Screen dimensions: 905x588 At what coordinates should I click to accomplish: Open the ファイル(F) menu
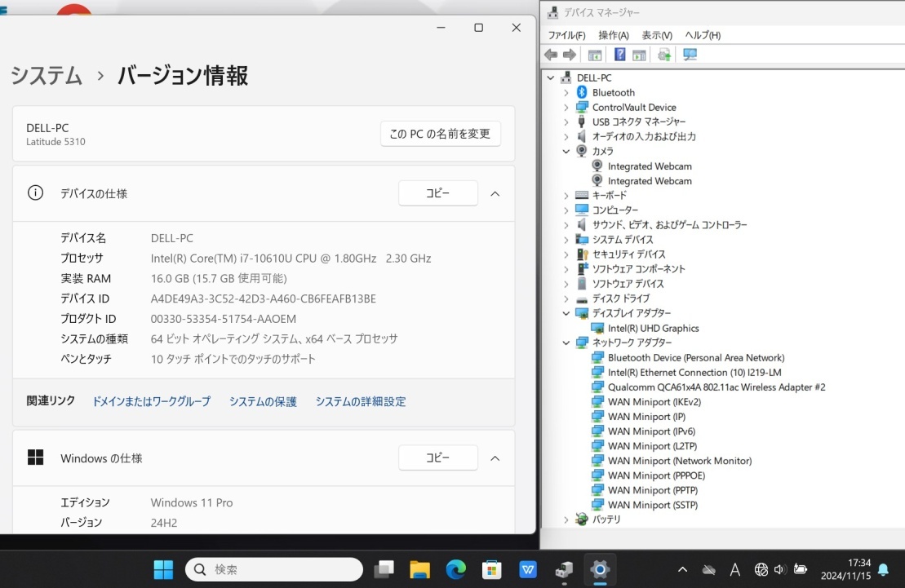[566, 35]
